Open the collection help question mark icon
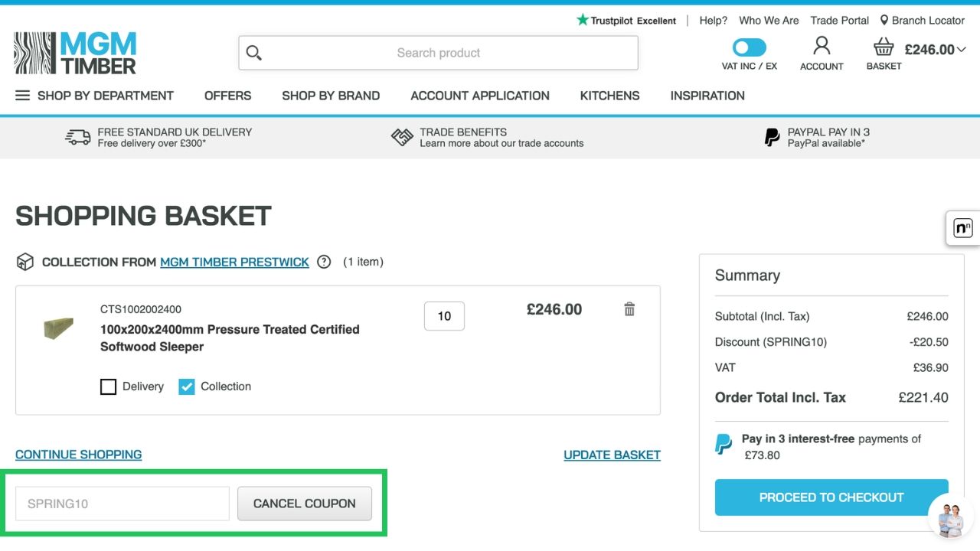The height and width of the screenshot is (551, 980). pos(324,262)
